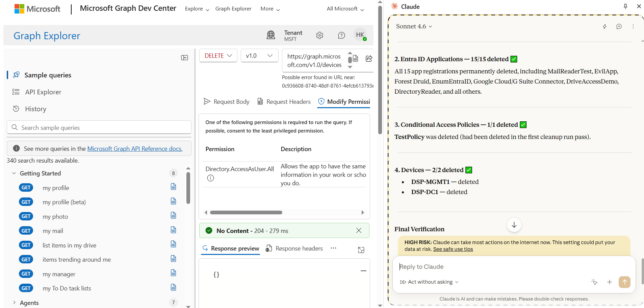
Task: Click the info icon beside See more queries
Action: coord(16,148)
